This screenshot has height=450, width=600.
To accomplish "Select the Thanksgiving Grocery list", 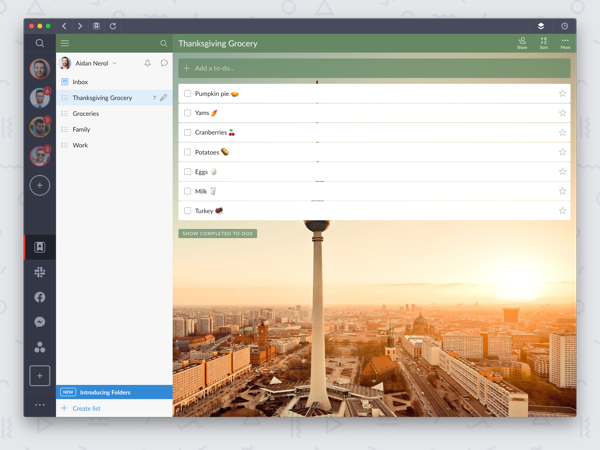I will tap(114, 98).
